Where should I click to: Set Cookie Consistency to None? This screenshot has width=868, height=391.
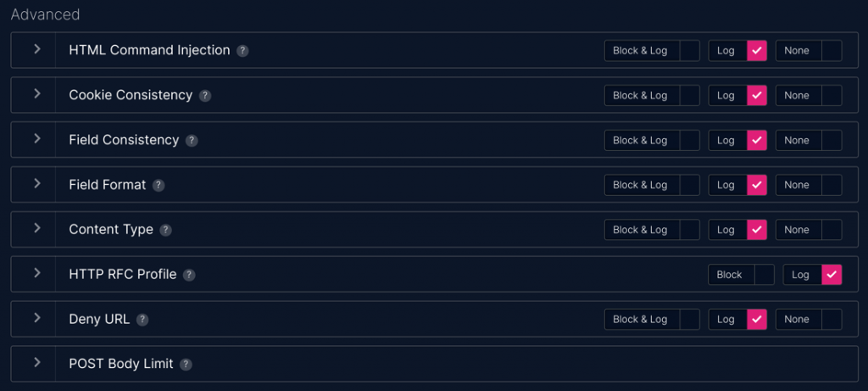click(x=832, y=95)
